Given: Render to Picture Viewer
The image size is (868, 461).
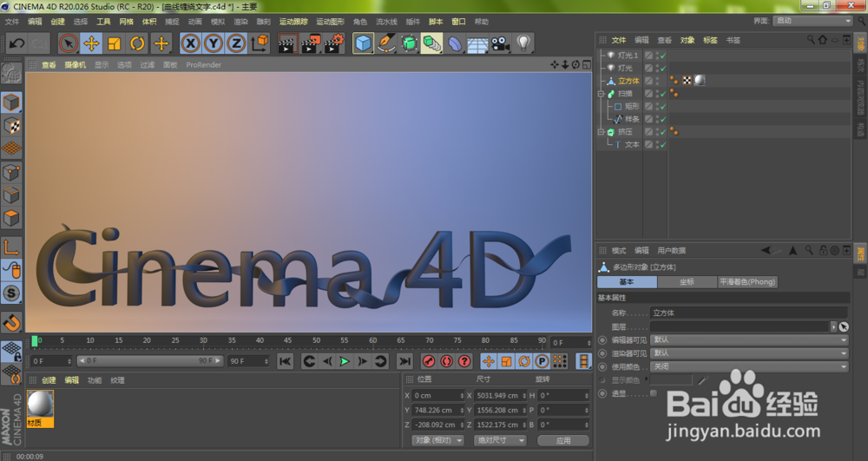Looking at the screenshot, I should pos(311,43).
